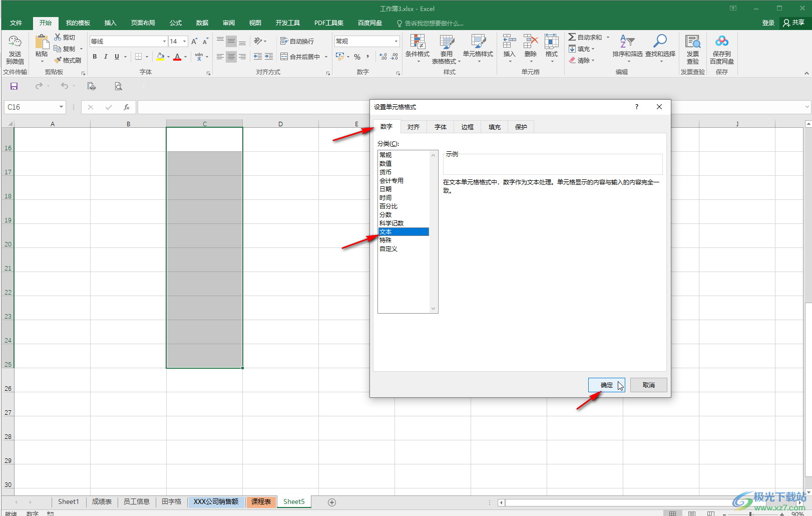Click the fx insert function icon
The image size is (812, 516).
point(127,107)
